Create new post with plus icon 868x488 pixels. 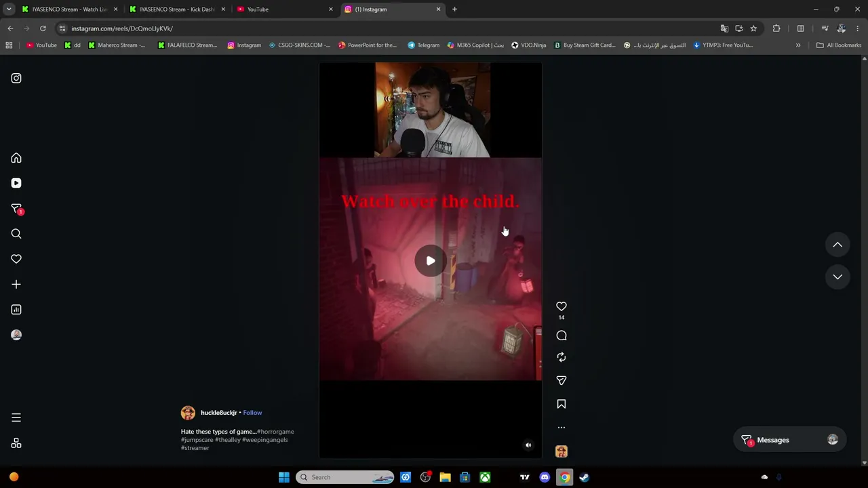[16, 285]
